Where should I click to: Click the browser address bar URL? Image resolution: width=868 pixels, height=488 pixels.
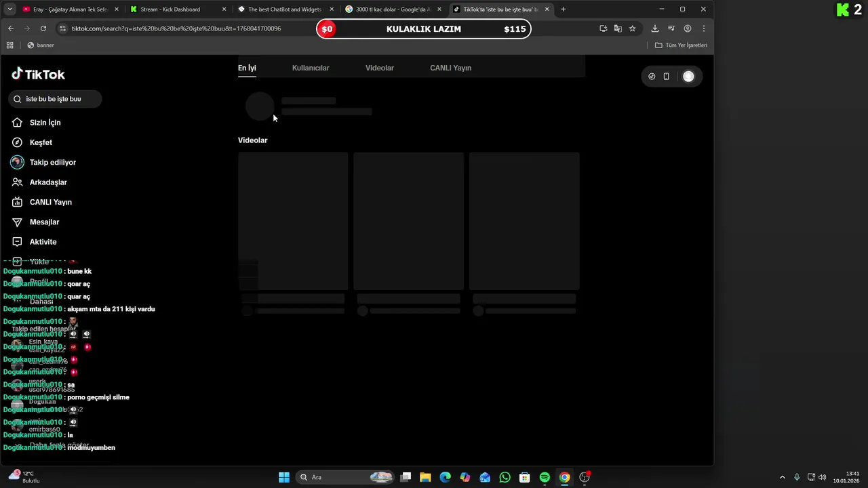176,28
